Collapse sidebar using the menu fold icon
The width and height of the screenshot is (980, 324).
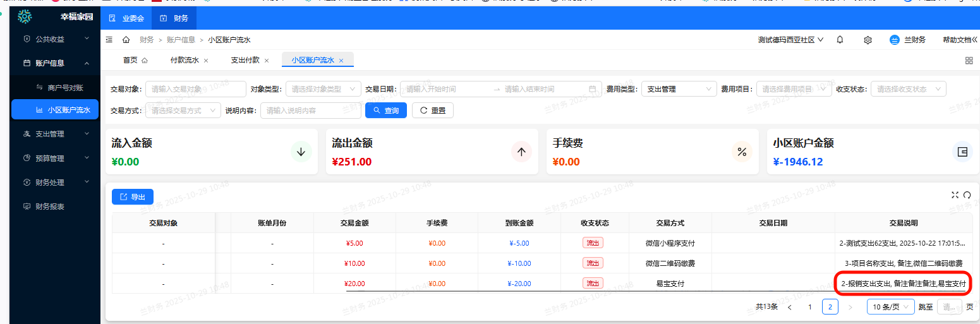coord(109,40)
